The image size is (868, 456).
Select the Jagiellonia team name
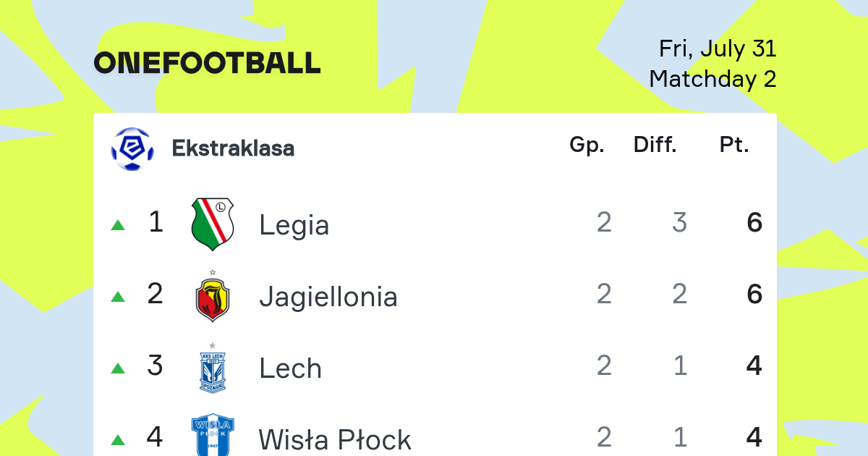pyautogui.click(x=328, y=297)
